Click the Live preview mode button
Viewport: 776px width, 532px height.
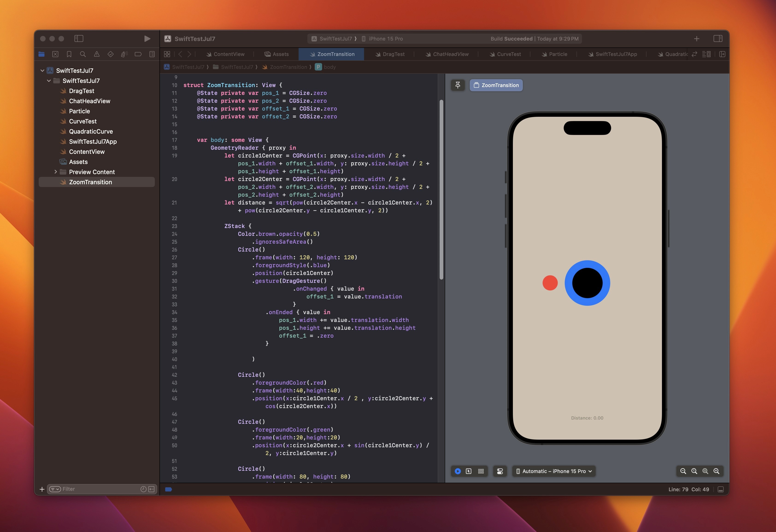point(458,471)
